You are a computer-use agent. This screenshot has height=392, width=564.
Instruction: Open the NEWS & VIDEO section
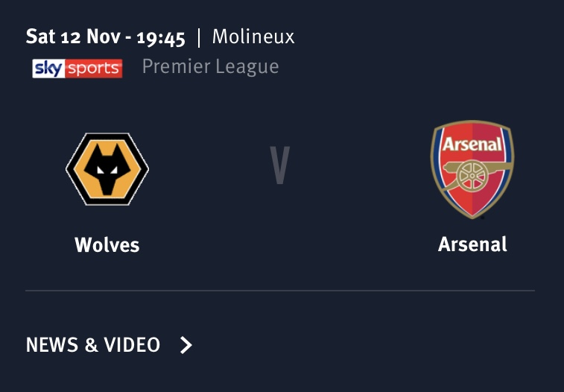pos(109,345)
